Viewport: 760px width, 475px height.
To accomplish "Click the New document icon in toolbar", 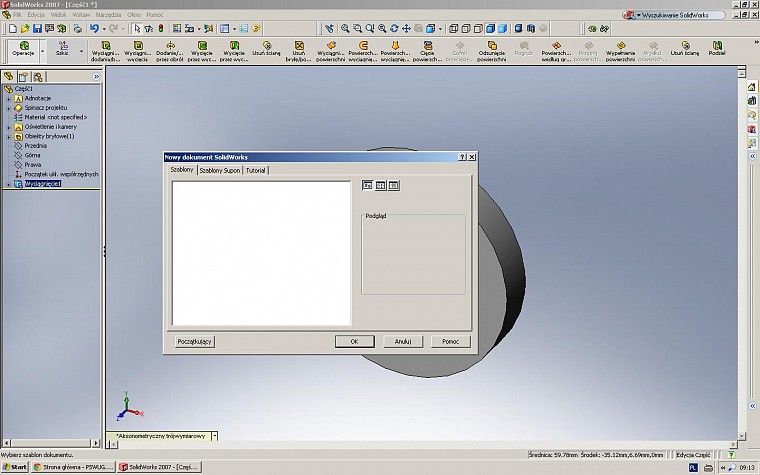I will pyautogui.click(x=13, y=29).
